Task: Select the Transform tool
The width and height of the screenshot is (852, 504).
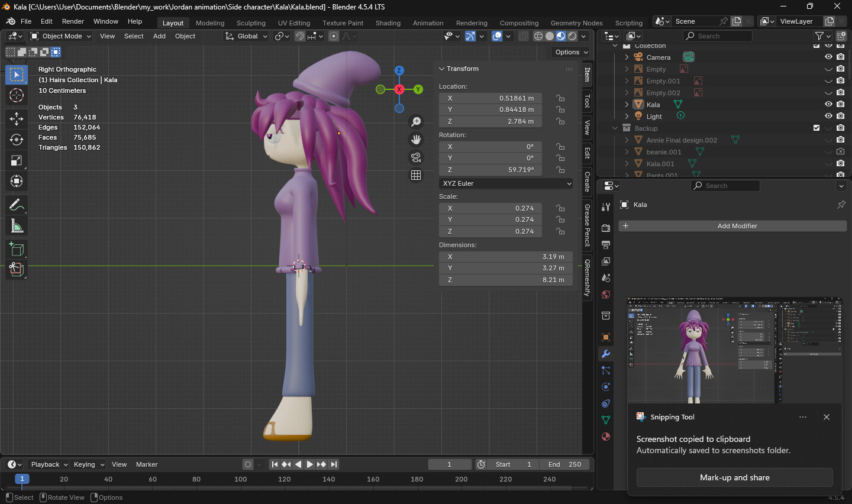Action: pyautogui.click(x=17, y=181)
